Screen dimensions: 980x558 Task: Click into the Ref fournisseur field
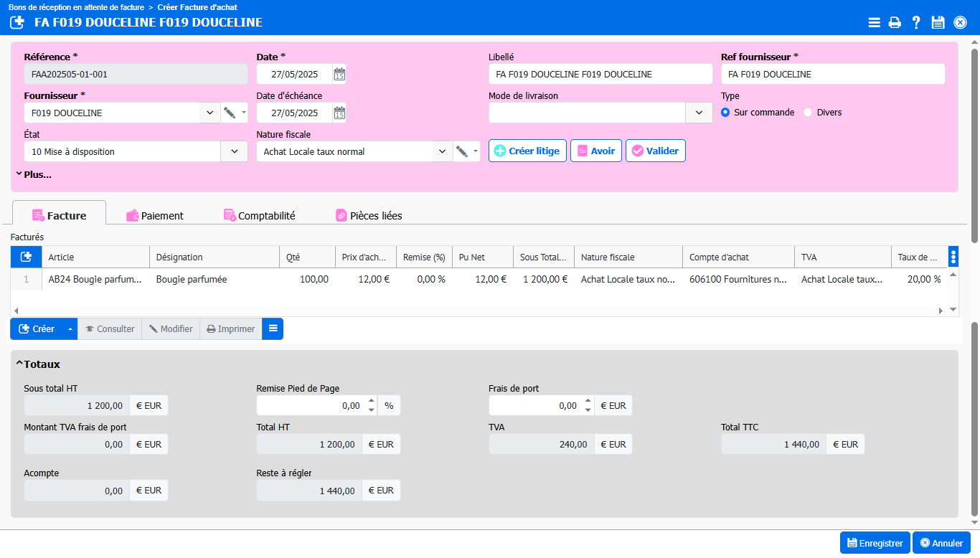(x=832, y=74)
